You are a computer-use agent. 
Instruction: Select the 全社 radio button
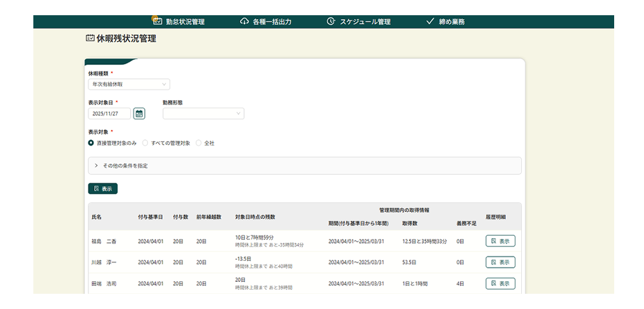[x=199, y=143]
